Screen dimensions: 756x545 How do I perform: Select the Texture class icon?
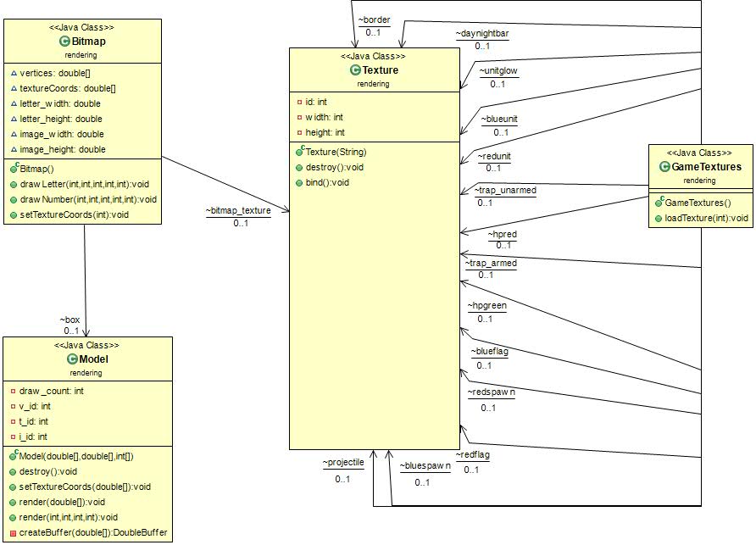(355, 70)
